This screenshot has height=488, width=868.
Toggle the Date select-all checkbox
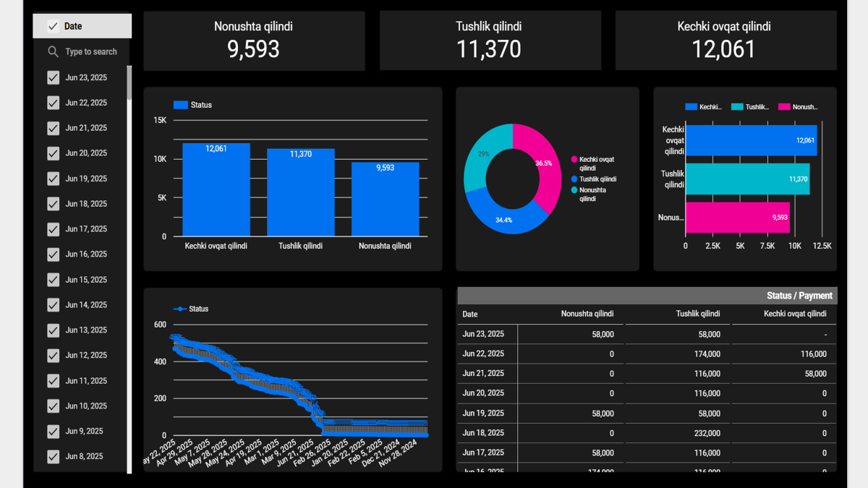coord(53,26)
